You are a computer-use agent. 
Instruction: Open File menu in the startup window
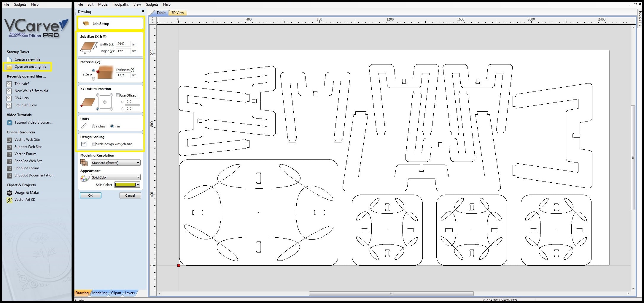point(6,4)
